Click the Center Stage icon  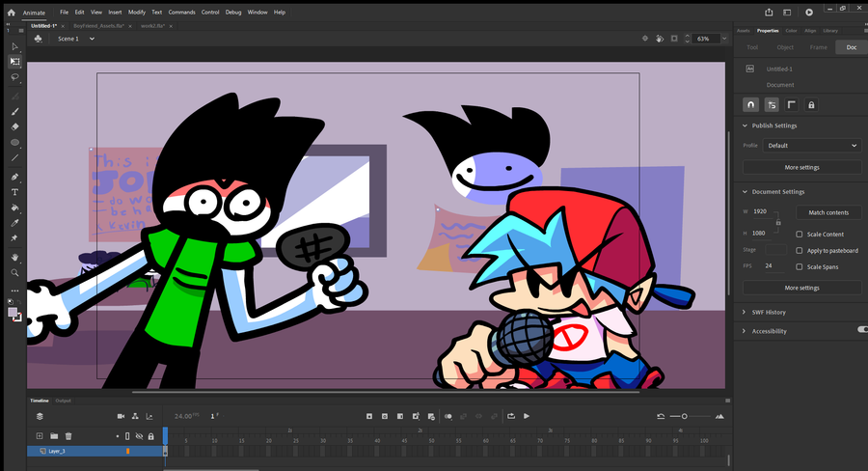pos(645,39)
